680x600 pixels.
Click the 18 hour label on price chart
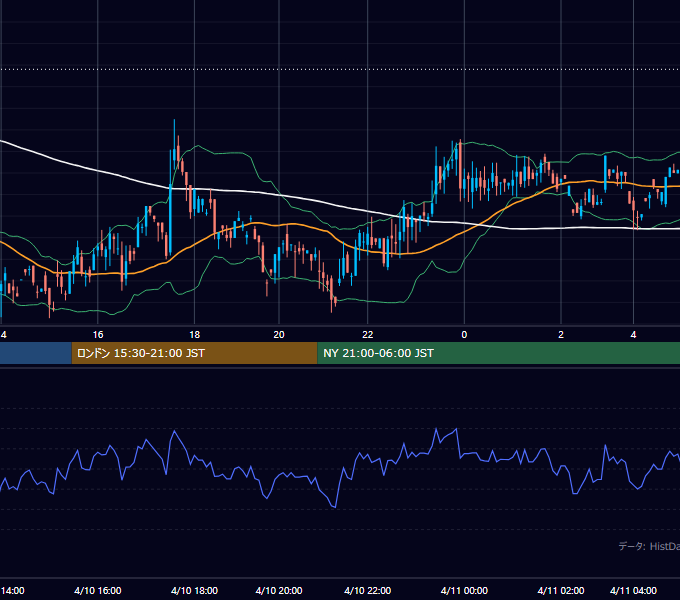[195, 335]
